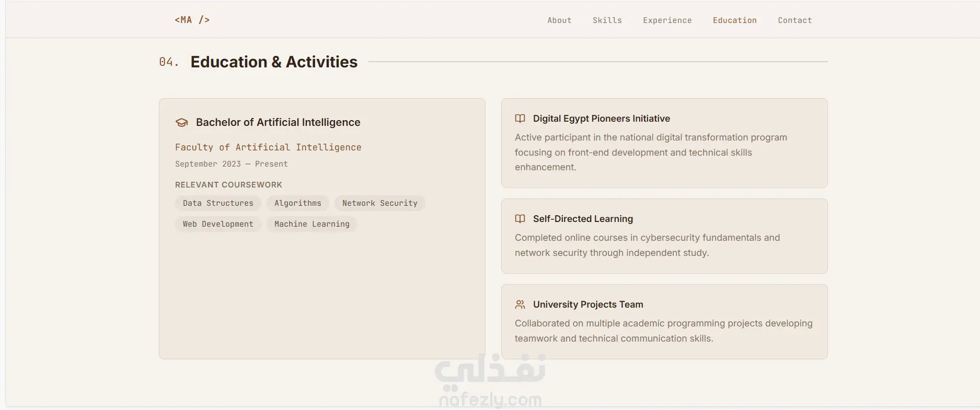Click the people icon beside University Projects Team
Screen dimensions: 980x410
click(520, 304)
